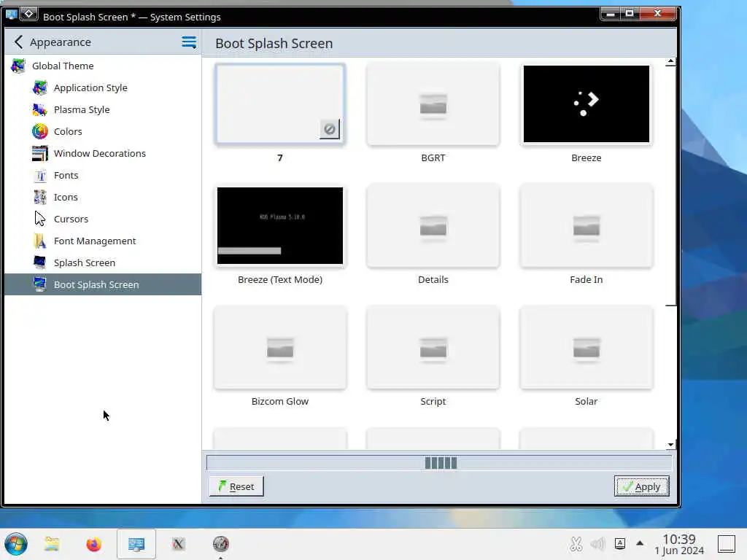Image resolution: width=747 pixels, height=560 pixels.
Task: Launch Firefox from the taskbar
Action: (94, 544)
